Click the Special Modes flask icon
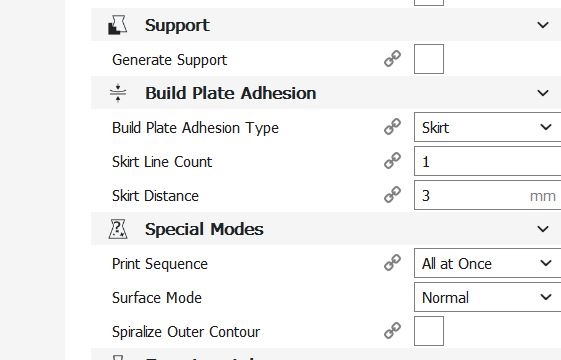Viewport: 561px width, 360px height. coord(118,229)
